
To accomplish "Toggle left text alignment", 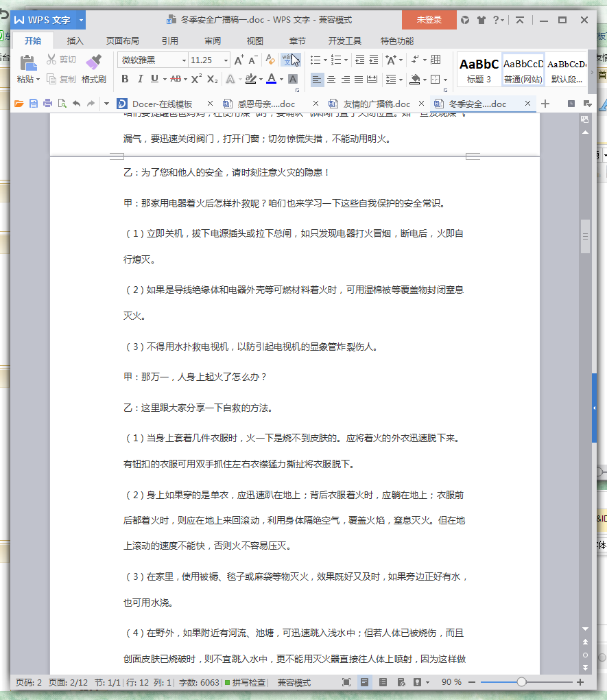I will 316,80.
